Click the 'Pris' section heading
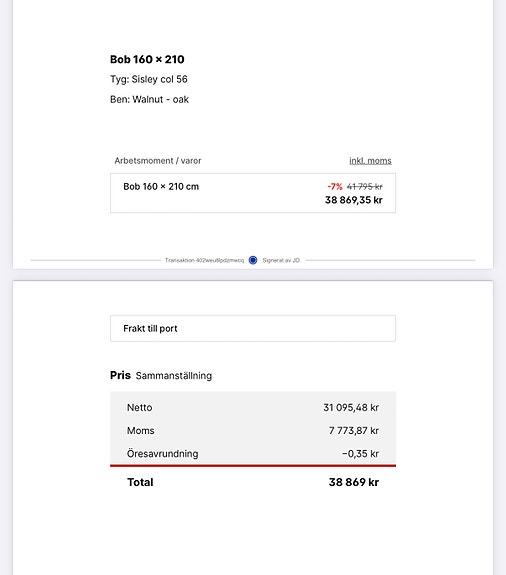The height and width of the screenshot is (575, 506). tap(120, 375)
